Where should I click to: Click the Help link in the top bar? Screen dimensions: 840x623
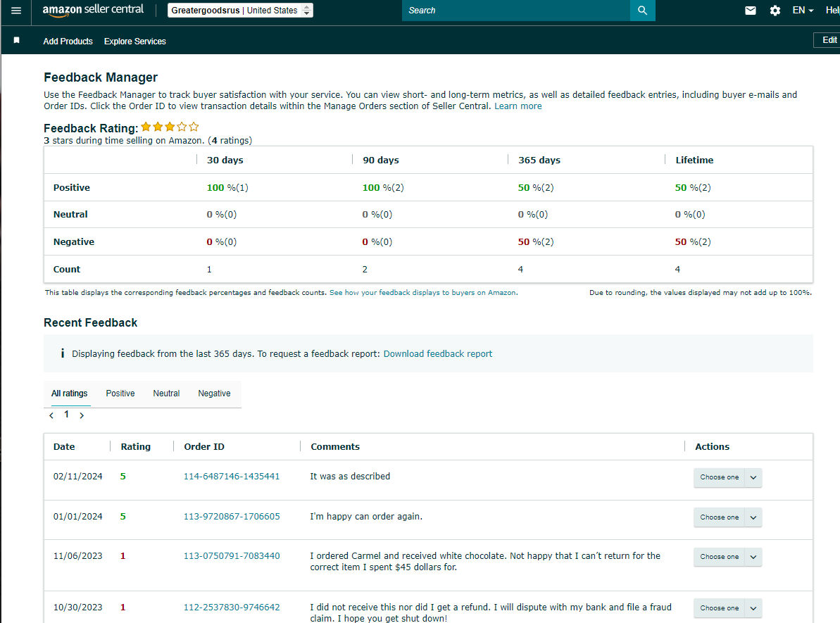click(832, 10)
